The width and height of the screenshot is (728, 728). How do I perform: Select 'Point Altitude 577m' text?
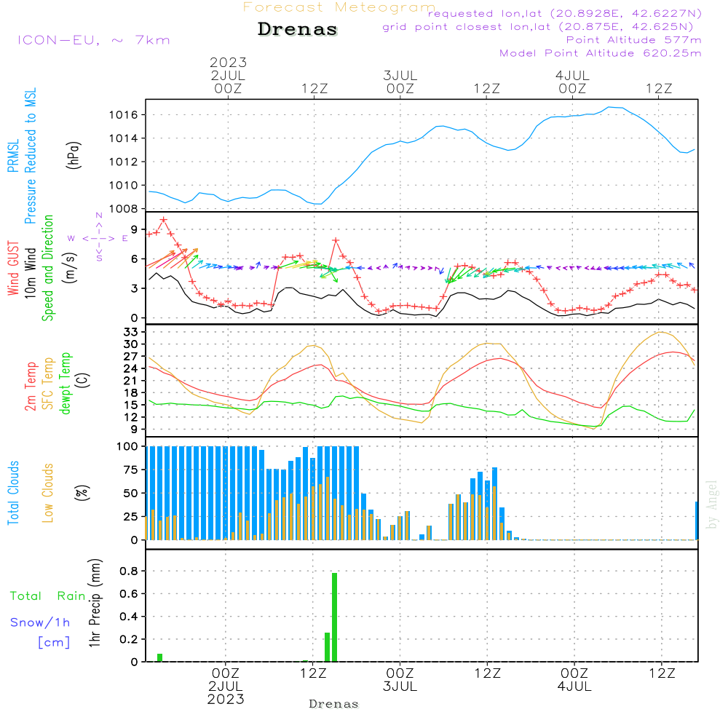click(x=633, y=40)
